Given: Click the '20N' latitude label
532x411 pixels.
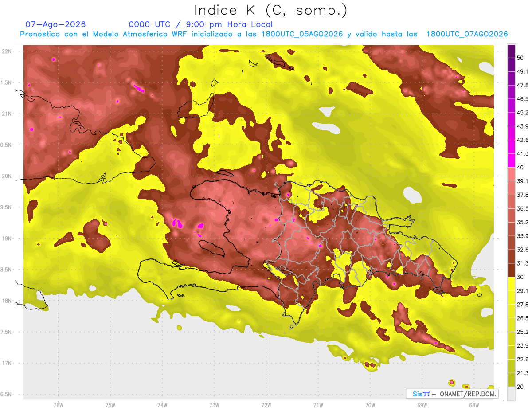Looking at the screenshot, I should (7, 176).
